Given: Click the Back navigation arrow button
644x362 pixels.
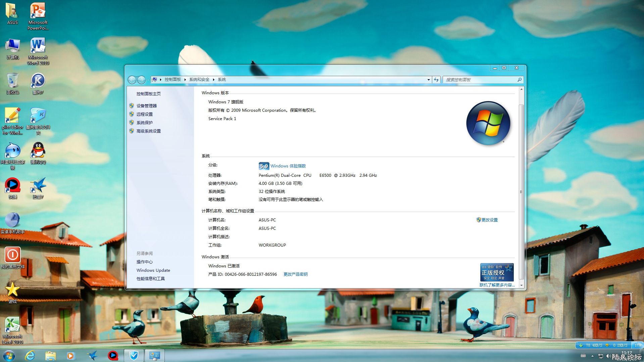Looking at the screenshot, I should coord(132,80).
